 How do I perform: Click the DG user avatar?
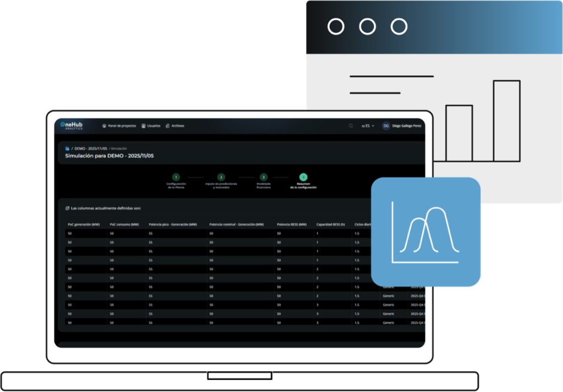(x=386, y=126)
